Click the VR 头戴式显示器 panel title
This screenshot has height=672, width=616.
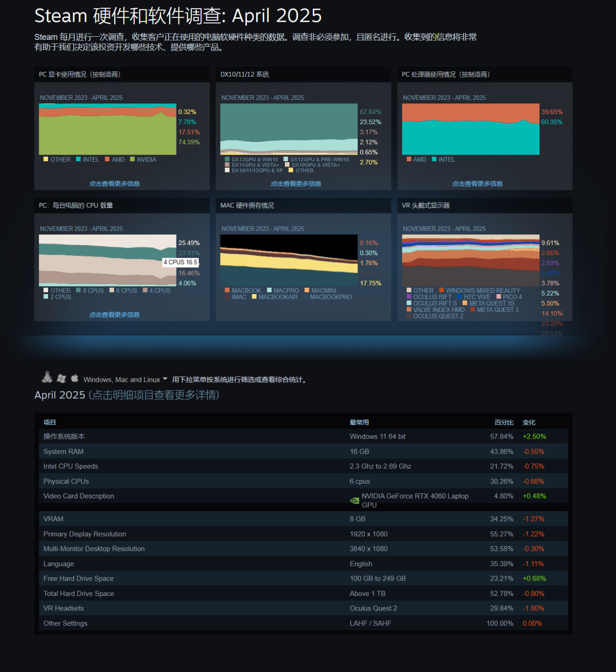[x=426, y=206]
